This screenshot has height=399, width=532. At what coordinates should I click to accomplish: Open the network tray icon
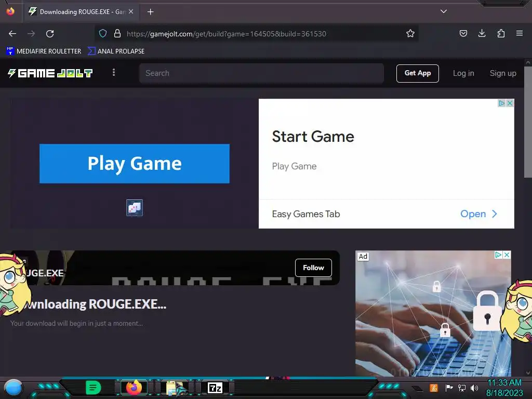(x=462, y=388)
